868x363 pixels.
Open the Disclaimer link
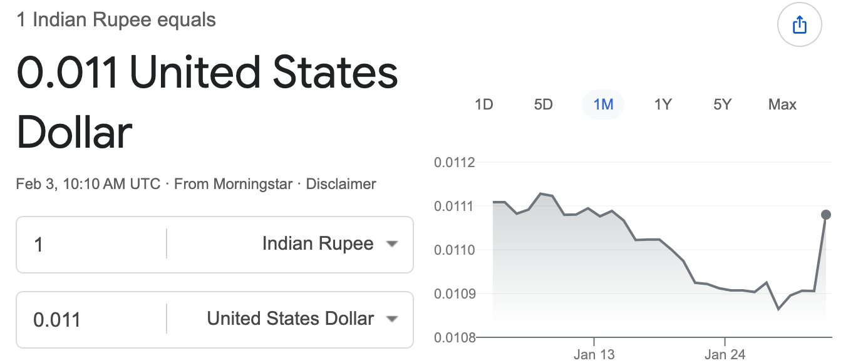(341, 184)
